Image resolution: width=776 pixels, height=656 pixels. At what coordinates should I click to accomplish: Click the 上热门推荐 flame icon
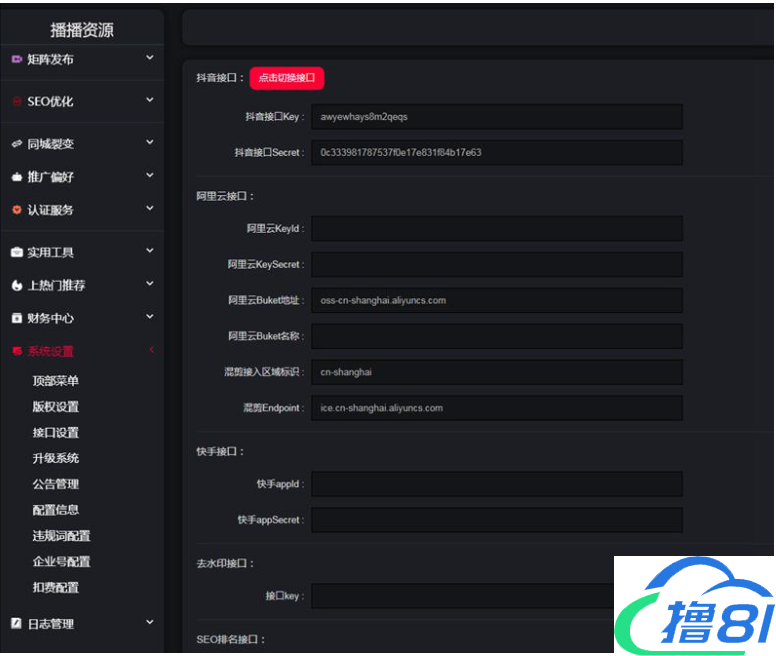(16, 286)
